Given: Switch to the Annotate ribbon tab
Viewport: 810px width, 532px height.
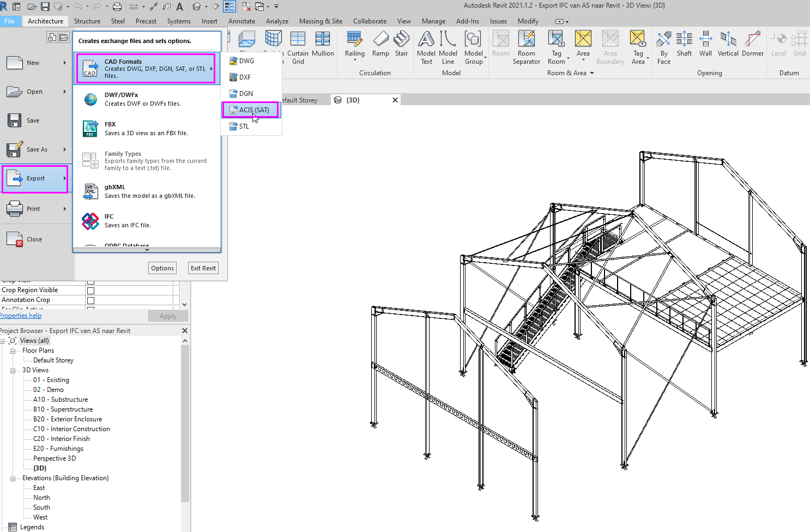Looking at the screenshot, I should tap(241, 21).
